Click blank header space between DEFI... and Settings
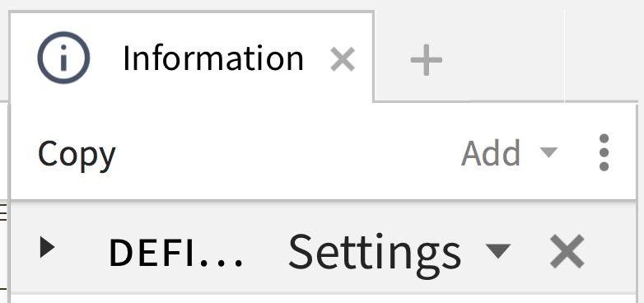Screen dimensions: 644x303 coord(266,251)
